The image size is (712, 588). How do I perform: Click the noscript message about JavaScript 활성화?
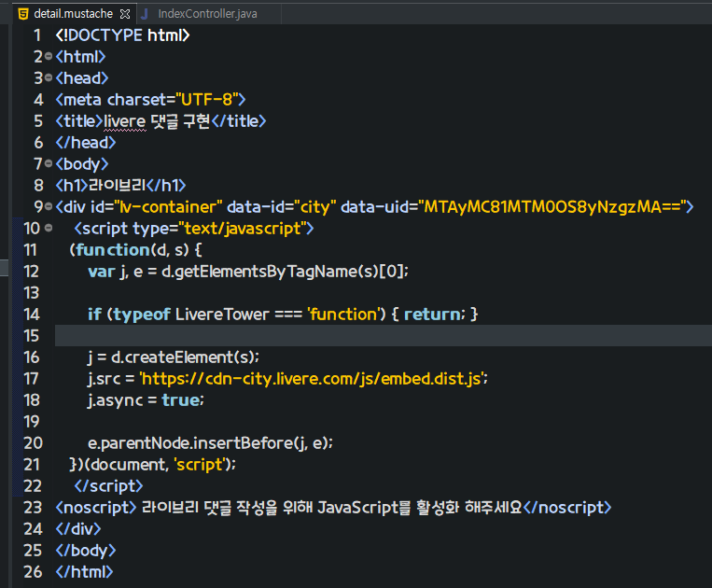tap(332, 508)
